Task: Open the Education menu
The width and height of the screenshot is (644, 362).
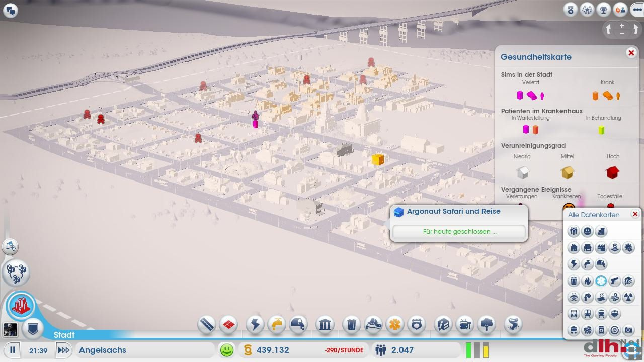Action: [443, 325]
